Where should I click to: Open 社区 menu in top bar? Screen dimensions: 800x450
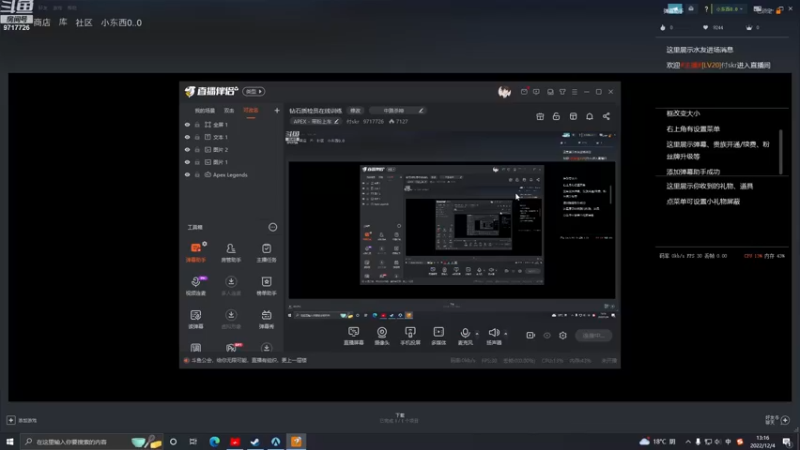click(x=84, y=22)
